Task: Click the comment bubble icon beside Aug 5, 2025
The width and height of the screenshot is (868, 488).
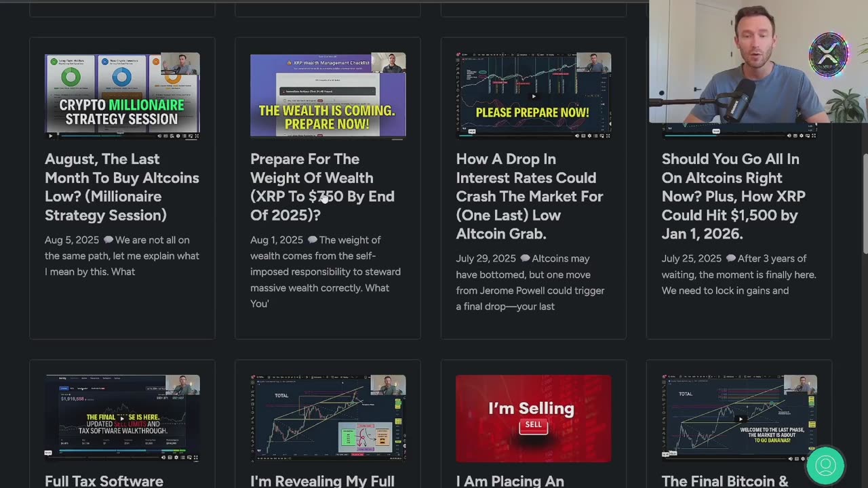Action: (108, 240)
